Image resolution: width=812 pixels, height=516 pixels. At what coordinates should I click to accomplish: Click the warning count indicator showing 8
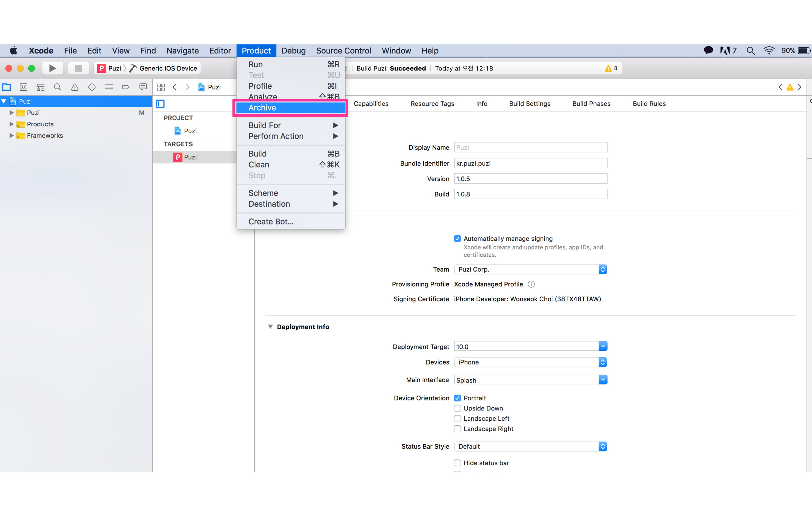(x=611, y=68)
